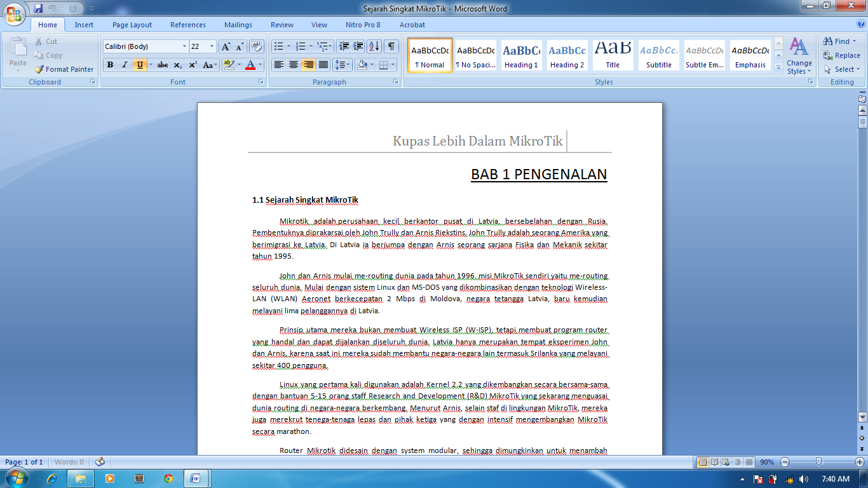
Task: Open the Nitro Pro 8 tab
Action: click(x=363, y=25)
